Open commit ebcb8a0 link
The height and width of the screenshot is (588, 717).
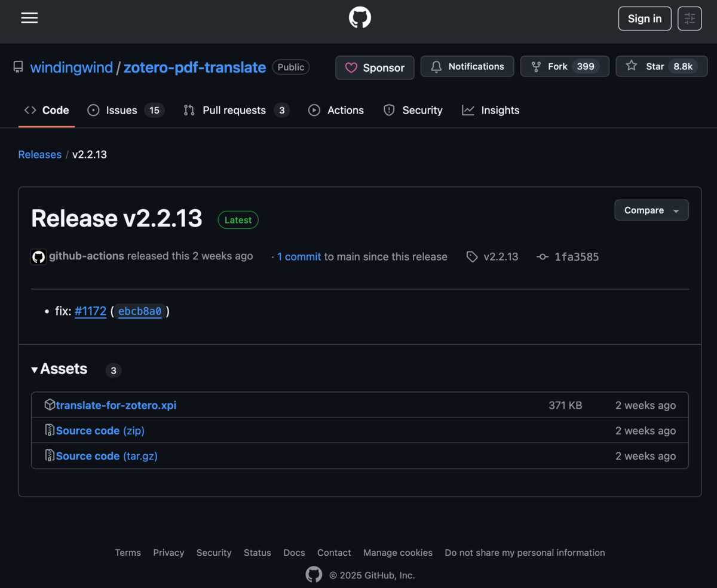tap(140, 311)
